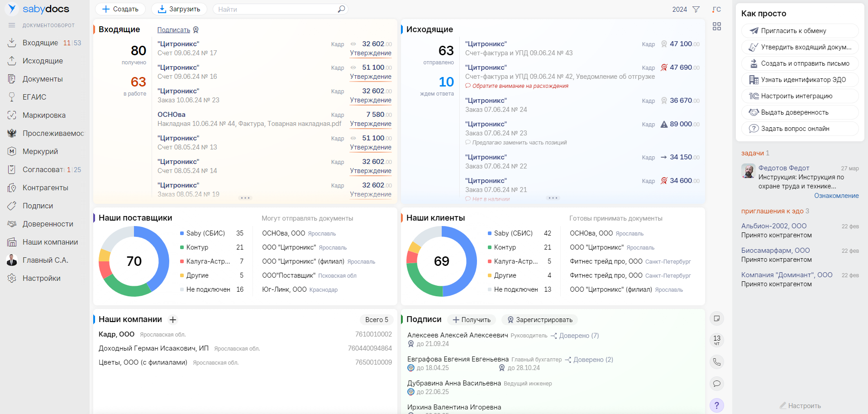This screenshot has width=868, height=414.
Task: Click the ГС icon at top right
Action: pos(716,10)
